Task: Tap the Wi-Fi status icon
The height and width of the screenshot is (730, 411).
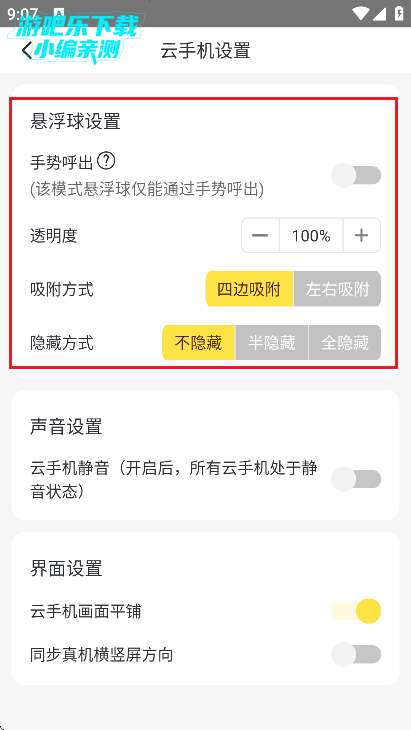Action: click(360, 14)
